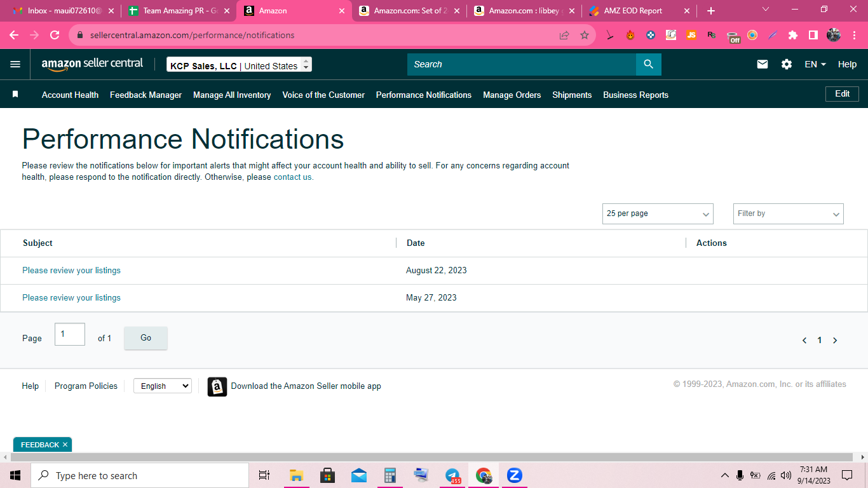
Task: Open the English footer language select
Action: coord(163,386)
